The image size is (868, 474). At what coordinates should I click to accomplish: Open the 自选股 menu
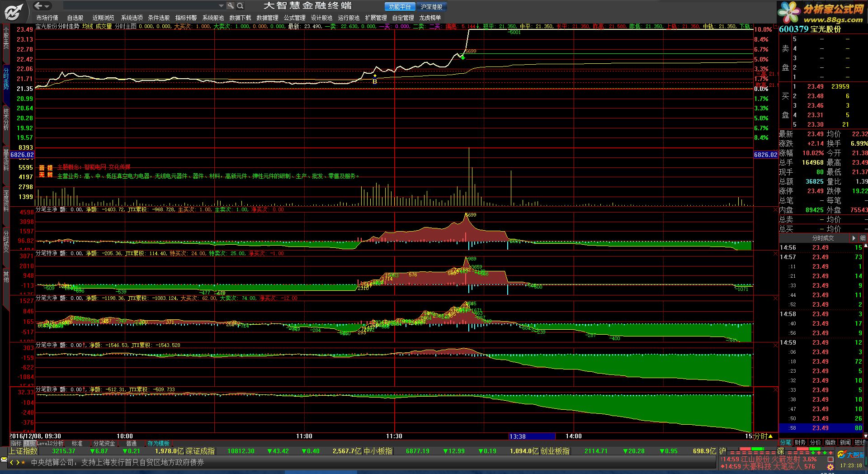pyautogui.click(x=75, y=18)
